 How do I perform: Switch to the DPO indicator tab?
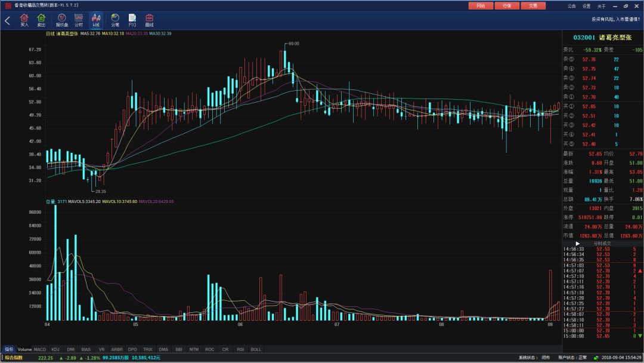pos(132,349)
